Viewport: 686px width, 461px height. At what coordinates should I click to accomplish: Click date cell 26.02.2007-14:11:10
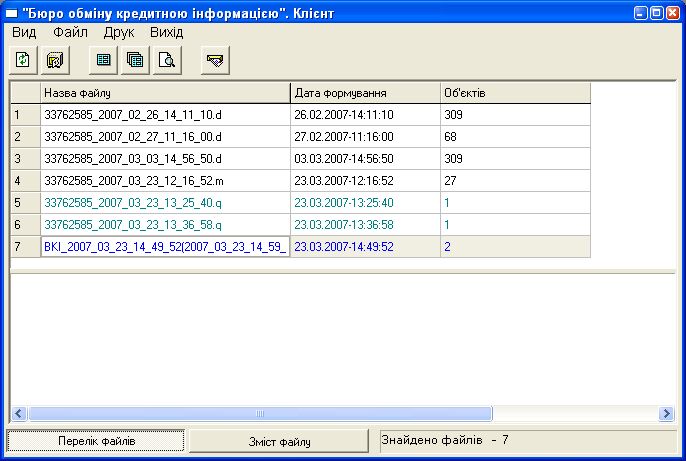coord(365,115)
